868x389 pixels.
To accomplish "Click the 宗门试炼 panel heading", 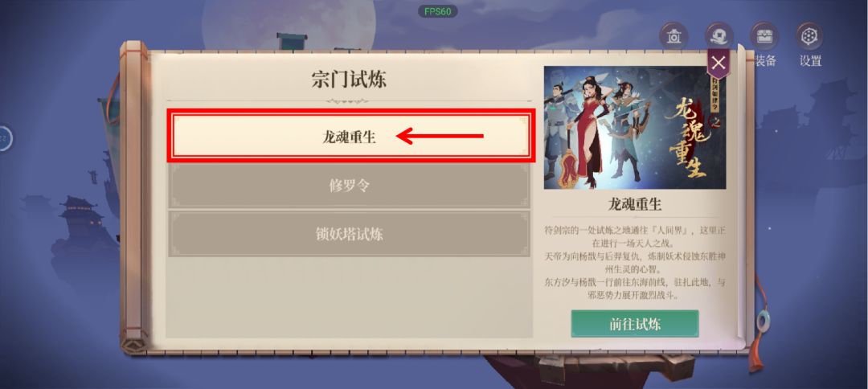I will pos(349,80).
